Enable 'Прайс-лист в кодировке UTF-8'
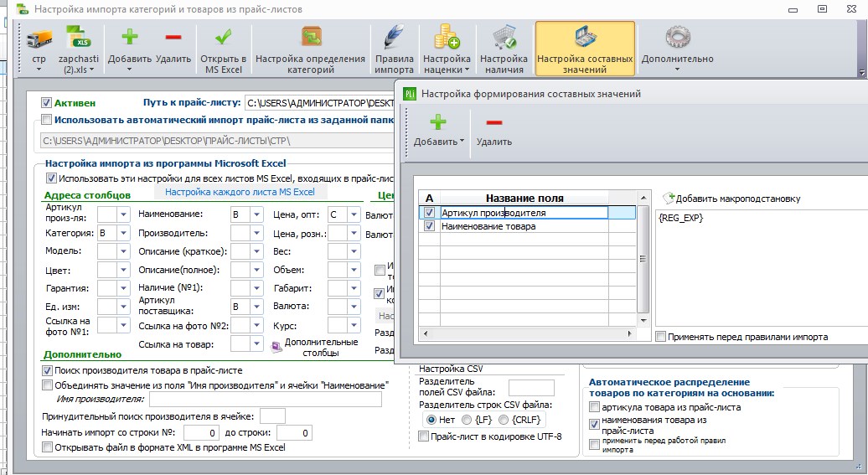Screen dimensions: 868x475 pyautogui.click(x=423, y=436)
